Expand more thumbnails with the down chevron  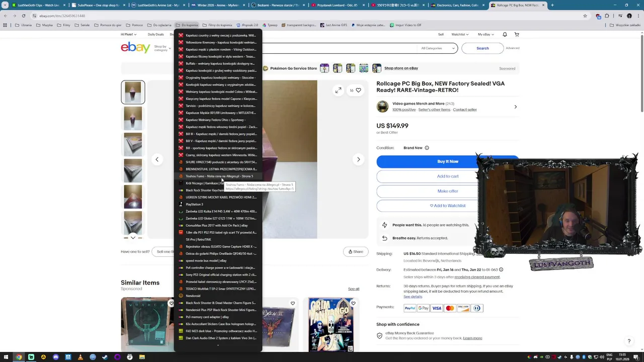tap(133, 237)
